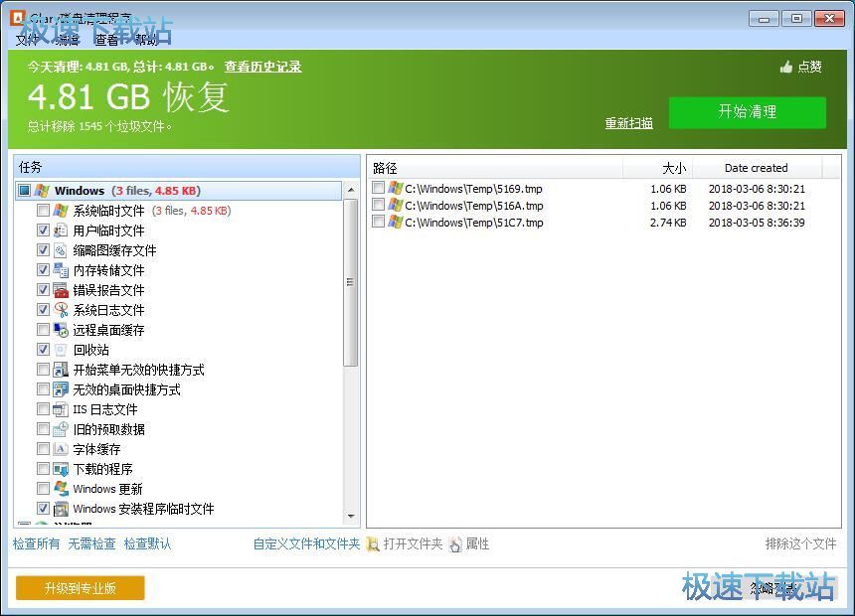
Task: Toggle the Windows category checkbox
Action: (x=24, y=190)
